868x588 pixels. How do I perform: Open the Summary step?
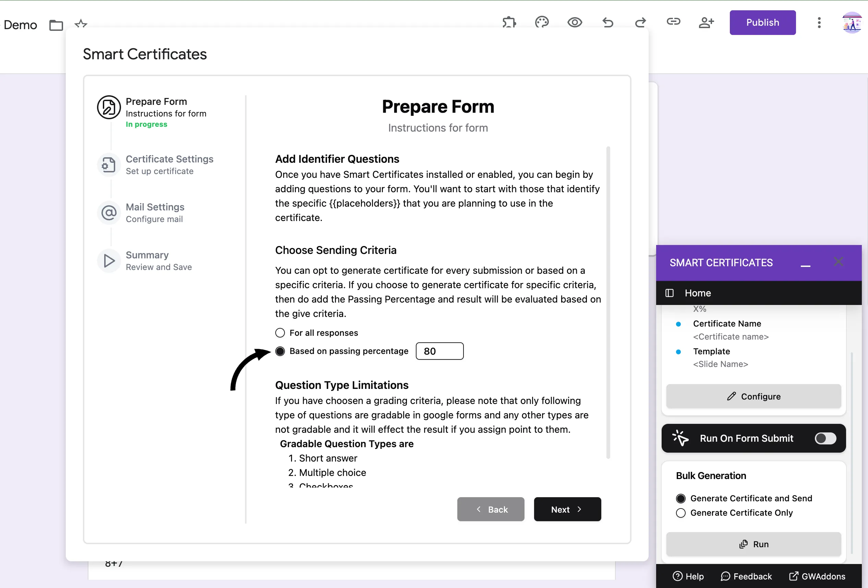(x=159, y=260)
